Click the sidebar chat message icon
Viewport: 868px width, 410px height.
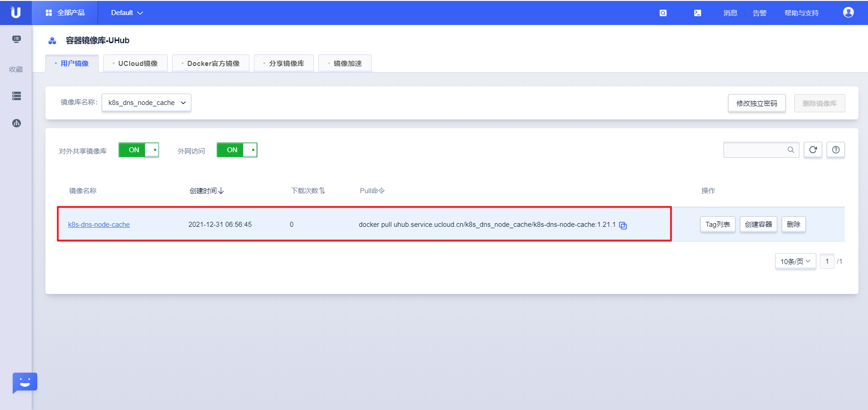click(x=16, y=39)
